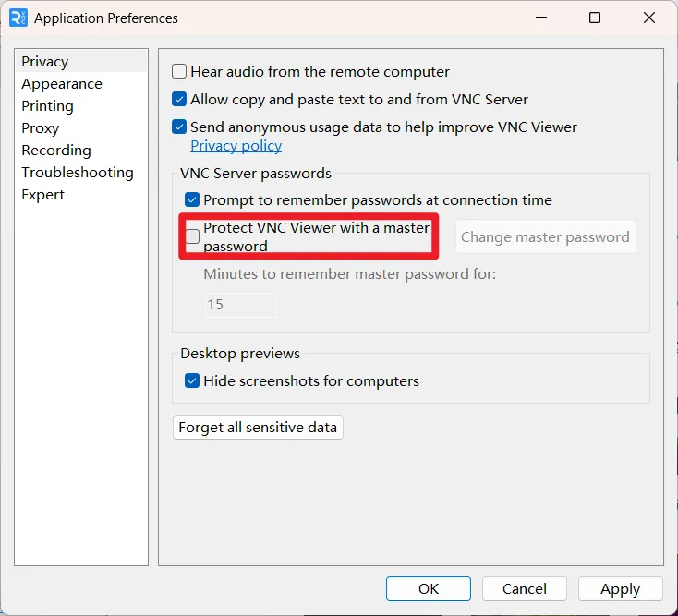Open the Privacy policy link
678x616 pixels.
pos(236,146)
